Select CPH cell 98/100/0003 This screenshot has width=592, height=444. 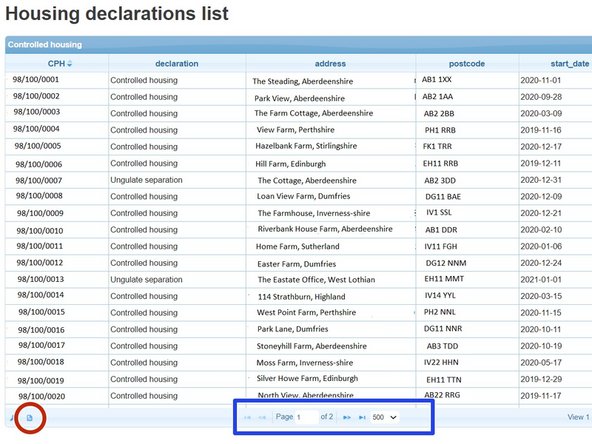[37, 112]
